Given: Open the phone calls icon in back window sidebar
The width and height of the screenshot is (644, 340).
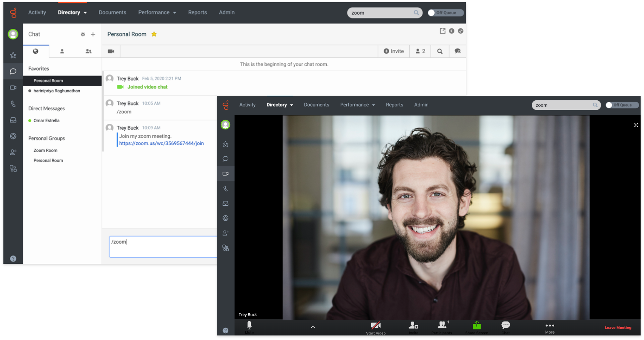Looking at the screenshot, I should tap(13, 104).
